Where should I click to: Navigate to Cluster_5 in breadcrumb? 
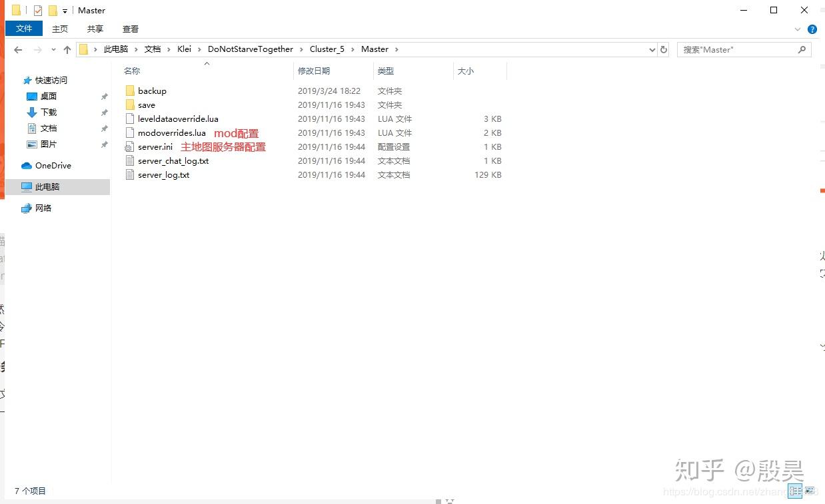327,49
